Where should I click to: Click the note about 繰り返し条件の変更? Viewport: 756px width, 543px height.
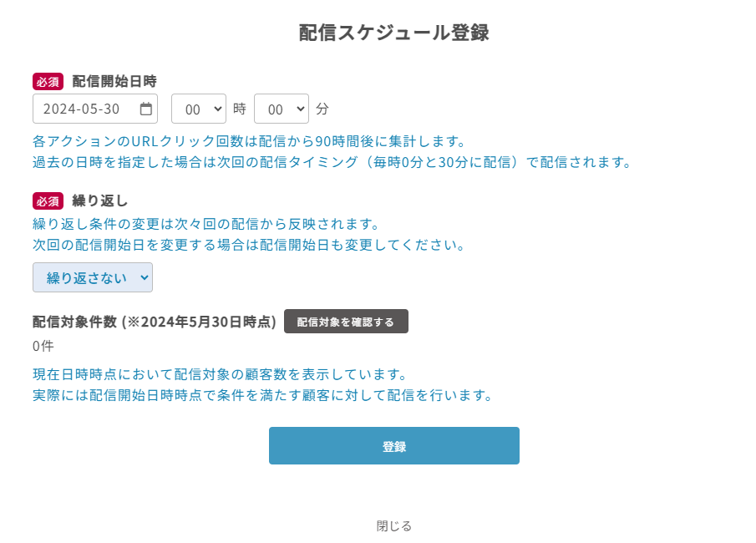(x=205, y=225)
